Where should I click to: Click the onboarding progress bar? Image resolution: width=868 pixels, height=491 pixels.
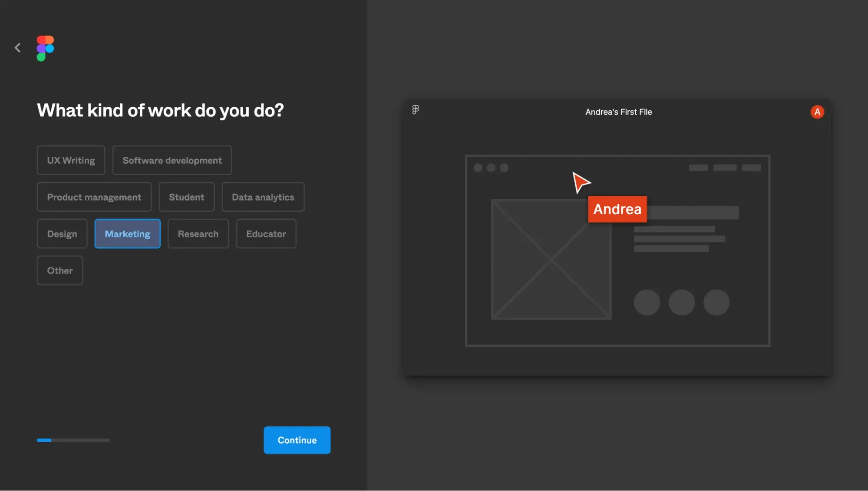(x=73, y=440)
